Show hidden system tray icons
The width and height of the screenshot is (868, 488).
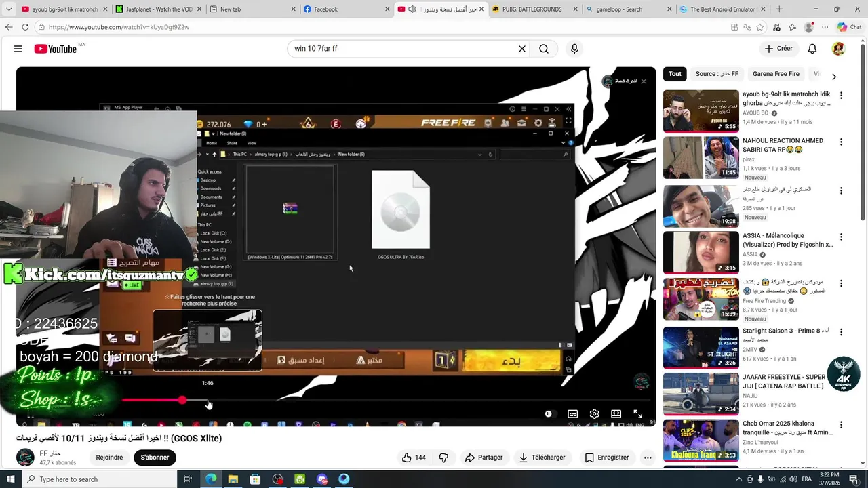coord(739,479)
